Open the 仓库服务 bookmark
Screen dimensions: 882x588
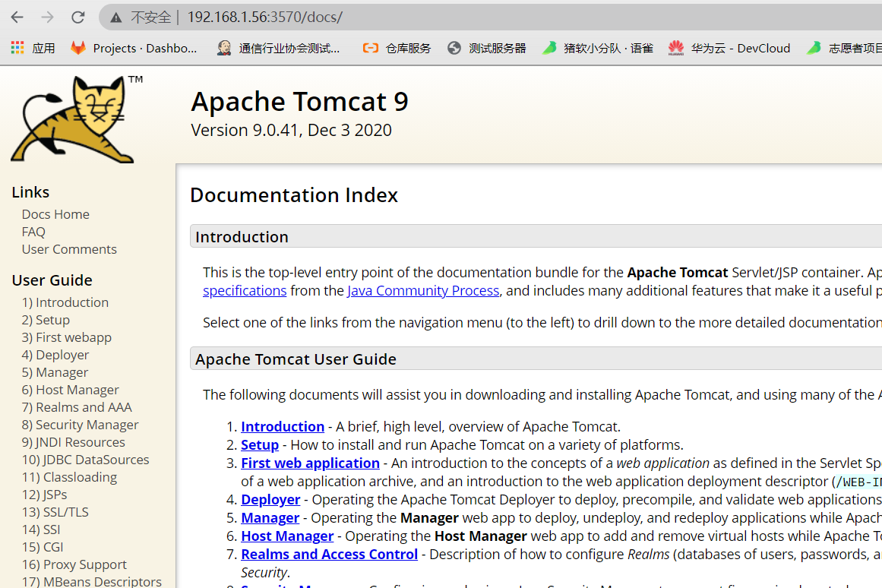pyautogui.click(x=397, y=48)
